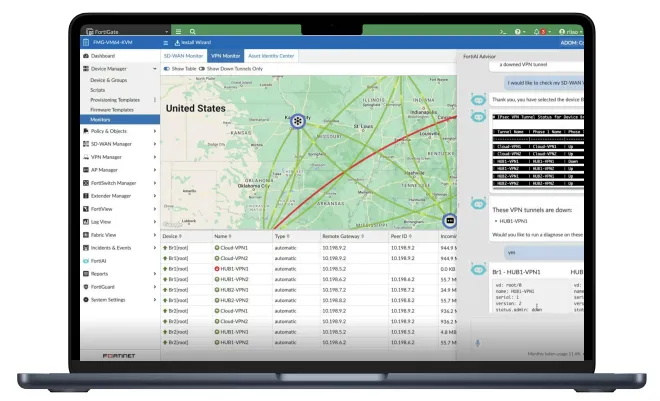Expand the SD-WAN Manager section
The width and height of the screenshot is (660, 401).
(x=120, y=144)
